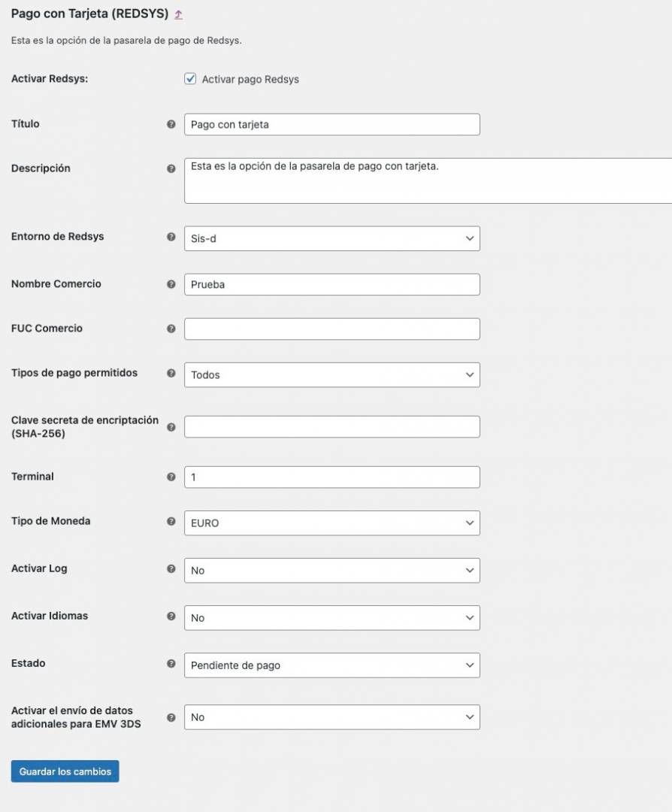Open the Estado dropdown showing Pendiente de pago

331,665
